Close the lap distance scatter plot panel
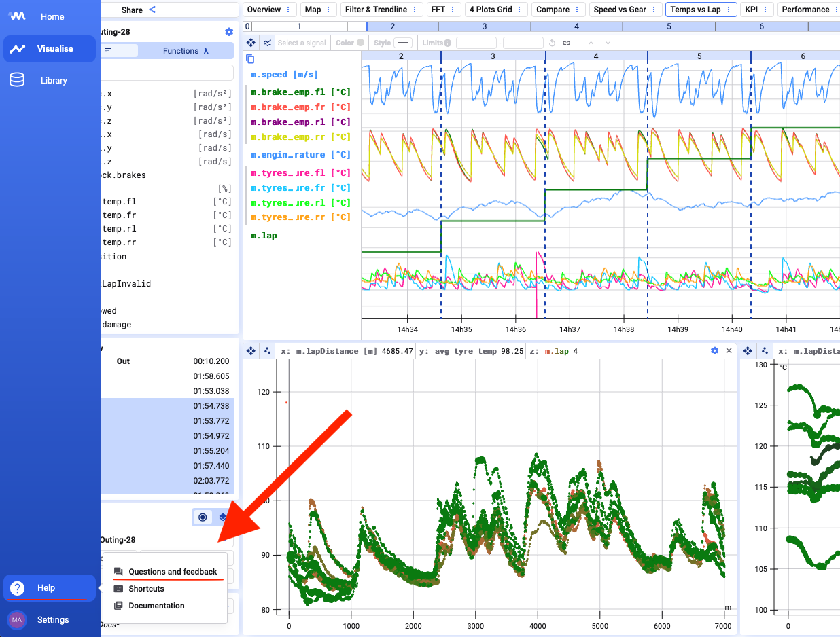This screenshot has height=637, width=840. click(729, 351)
